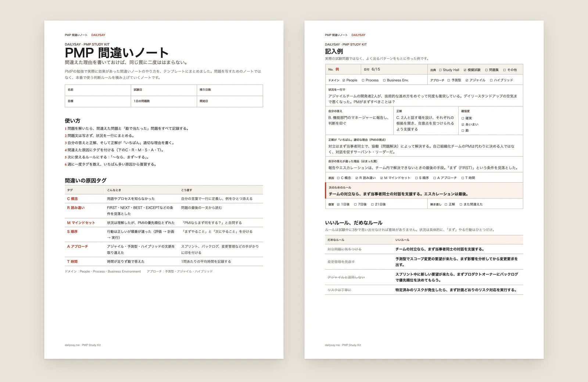Viewport: 588px width, 382px height.
Task: Tick the 予測型 approach checkbox
Action: [449, 80]
